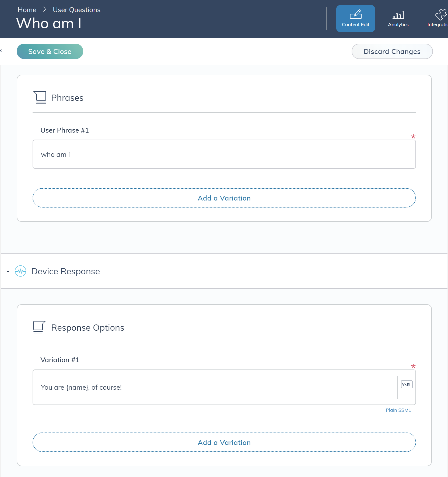
Task: Add a Variation under Response Options
Action: click(224, 442)
